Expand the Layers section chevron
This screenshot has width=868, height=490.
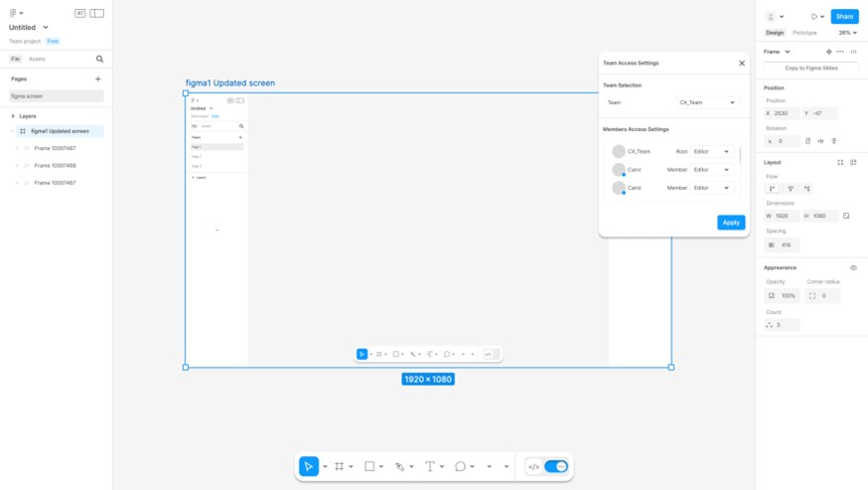(13, 116)
